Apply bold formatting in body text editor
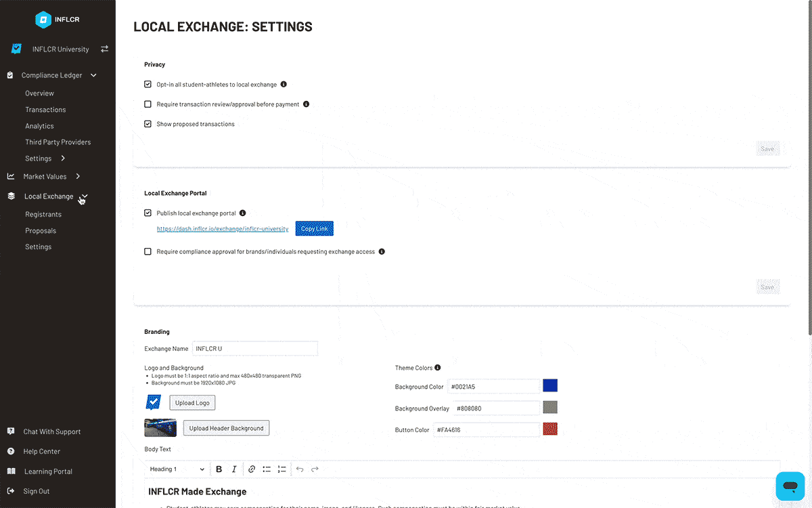Viewport: 812px width, 508px height. pyautogui.click(x=219, y=469)
